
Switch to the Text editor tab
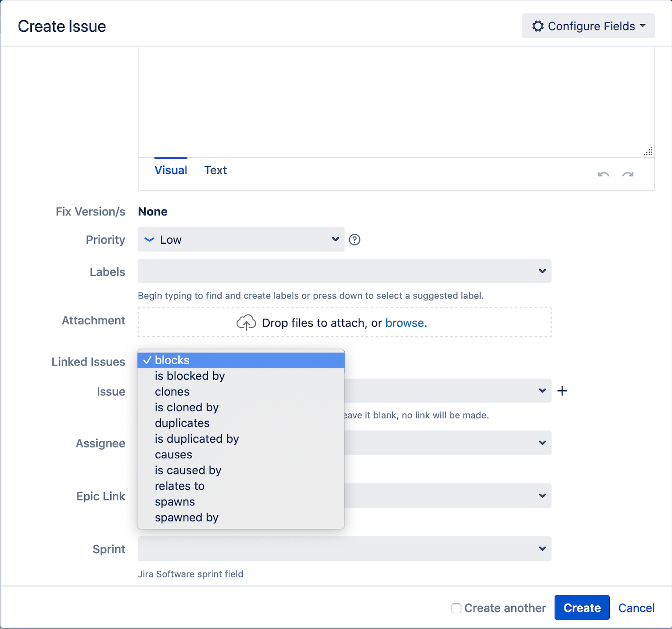coord(215,170)
